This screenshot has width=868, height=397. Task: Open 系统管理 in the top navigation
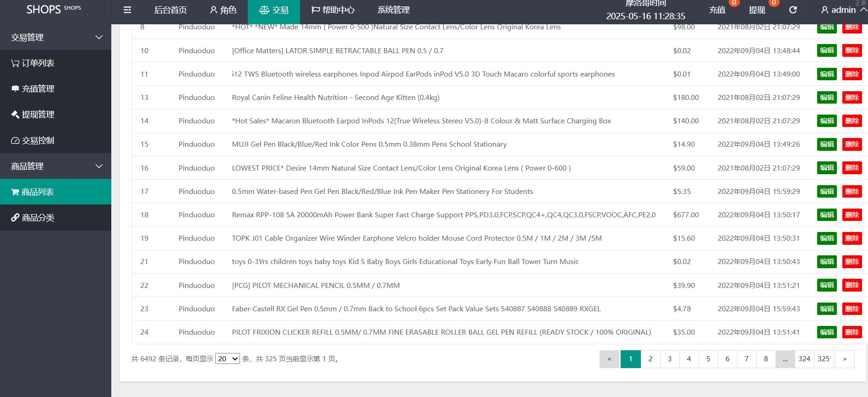[x=393, y=10]
